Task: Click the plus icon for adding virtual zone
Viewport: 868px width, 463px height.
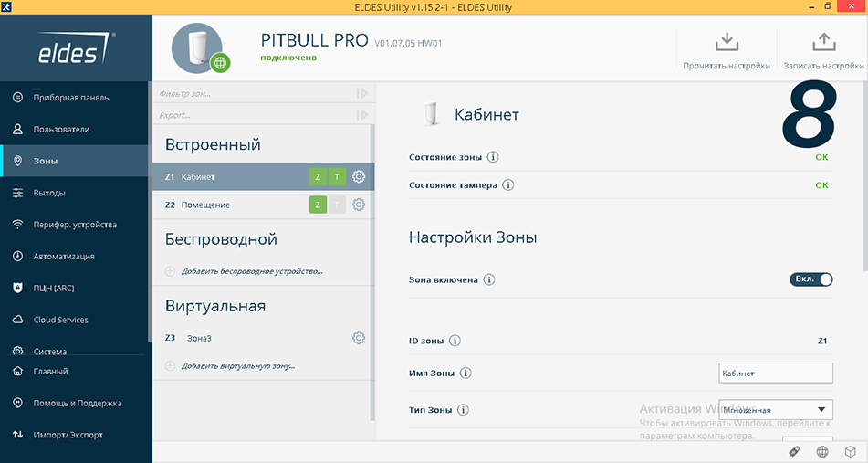Action: (x=171, y=365)
